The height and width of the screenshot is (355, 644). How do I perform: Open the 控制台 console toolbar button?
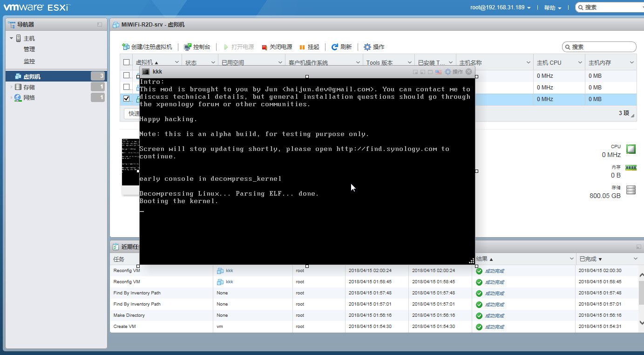point(197,47)
